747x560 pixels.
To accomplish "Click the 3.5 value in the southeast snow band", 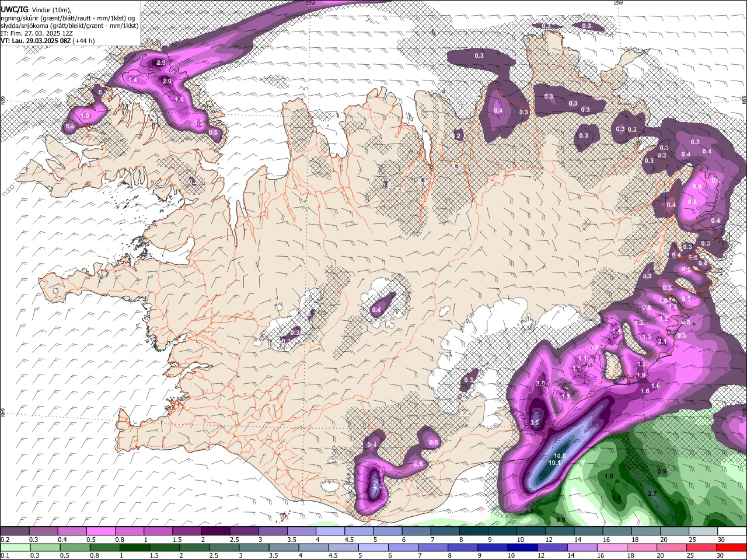I will point(535,422).
